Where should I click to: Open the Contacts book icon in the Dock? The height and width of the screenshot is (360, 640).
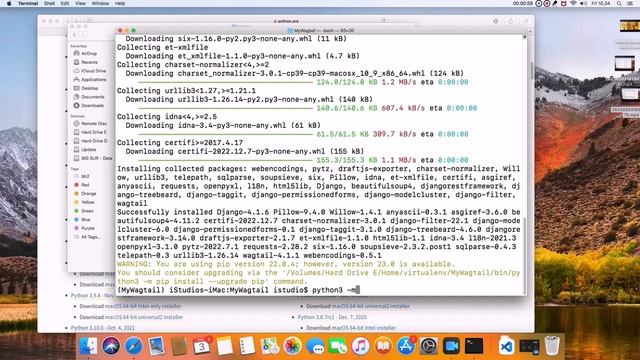(179, 346)
